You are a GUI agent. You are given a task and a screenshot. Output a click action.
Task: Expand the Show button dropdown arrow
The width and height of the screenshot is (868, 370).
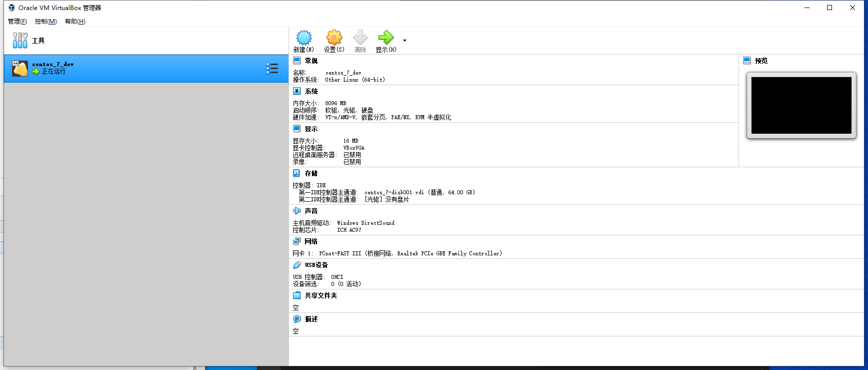pyautogui.click(x=404, y=41)
